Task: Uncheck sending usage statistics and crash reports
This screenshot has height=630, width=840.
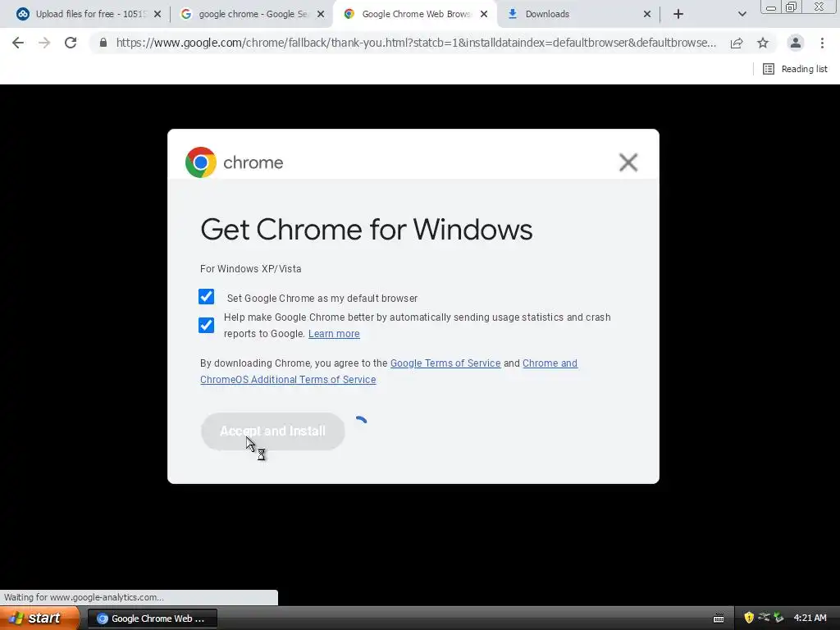Action: 206,325
